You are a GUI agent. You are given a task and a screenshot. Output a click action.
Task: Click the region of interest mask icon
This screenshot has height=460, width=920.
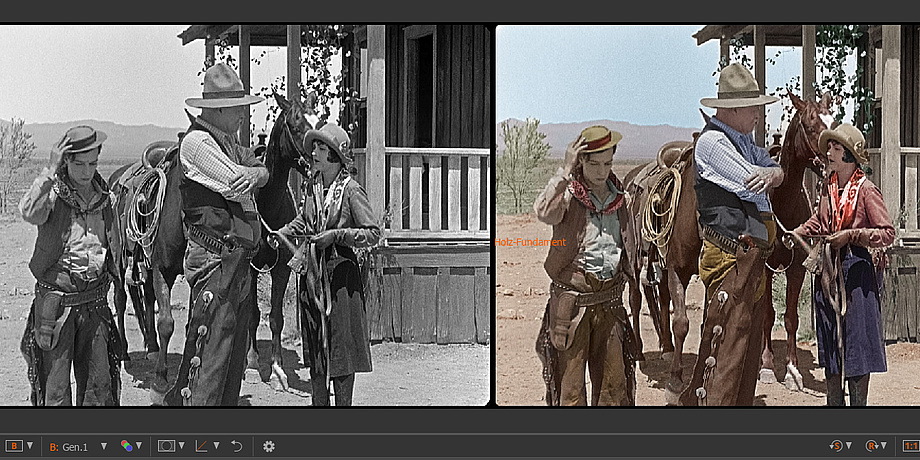point(166,446)
